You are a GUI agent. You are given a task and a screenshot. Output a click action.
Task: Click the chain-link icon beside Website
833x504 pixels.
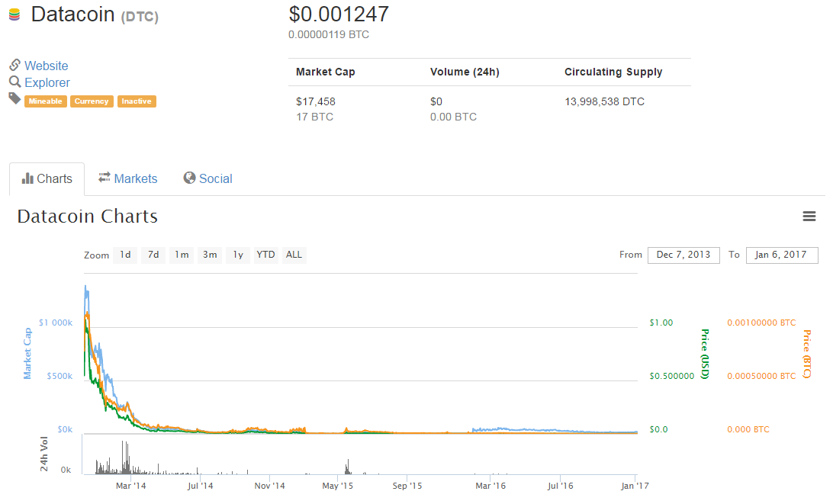(15, 65)
